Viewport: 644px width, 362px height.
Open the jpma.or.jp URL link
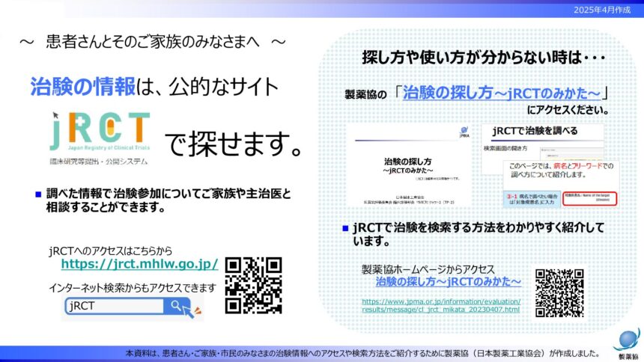[441, 305]
